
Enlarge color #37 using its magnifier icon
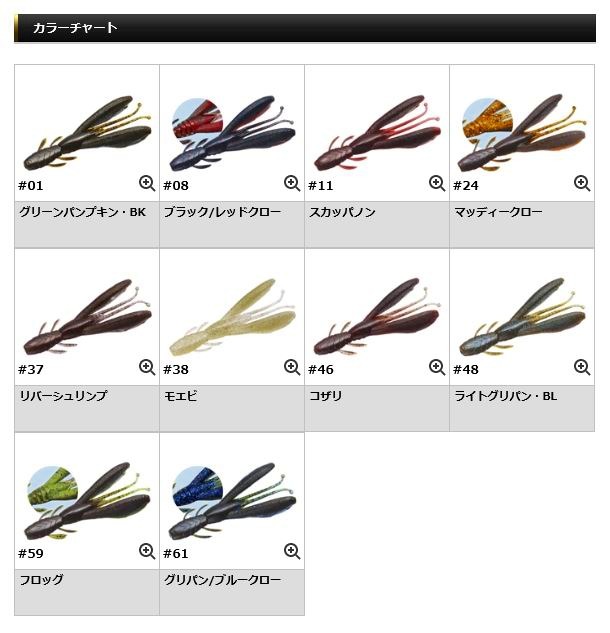[147, 367]
